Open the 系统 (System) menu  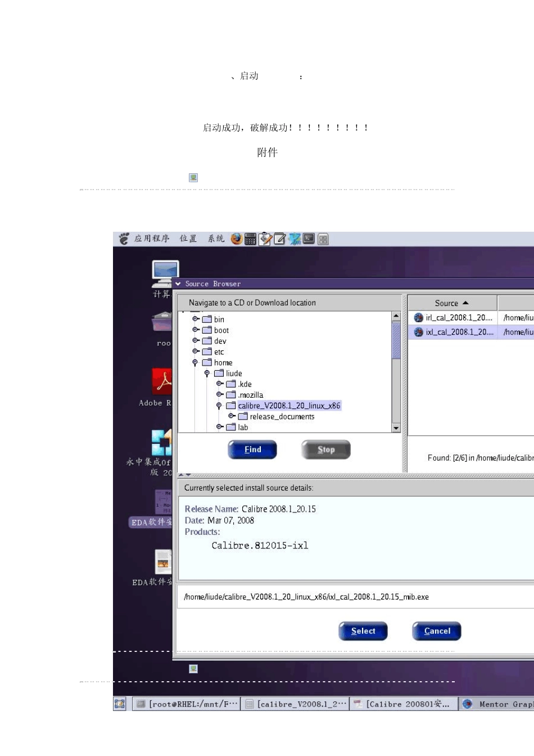(216, 238)
